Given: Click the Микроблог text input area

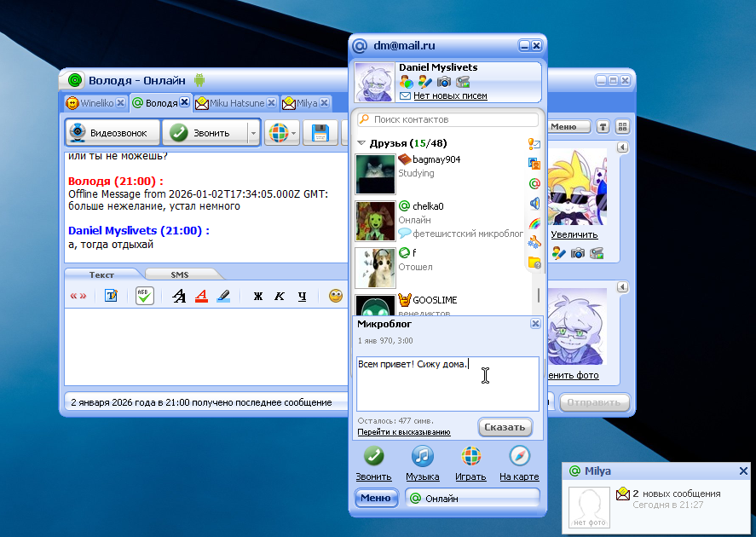Looking at the screenshot, I should (x=448, y=384).
